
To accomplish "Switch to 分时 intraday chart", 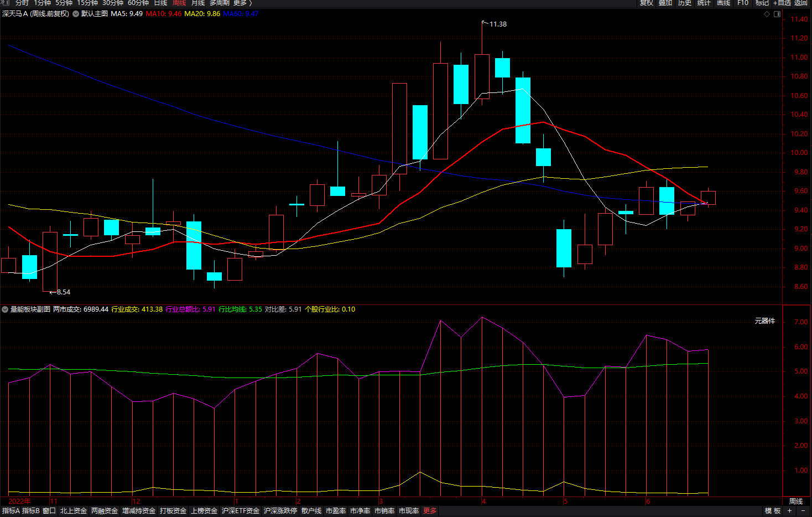I will point(22,3).
